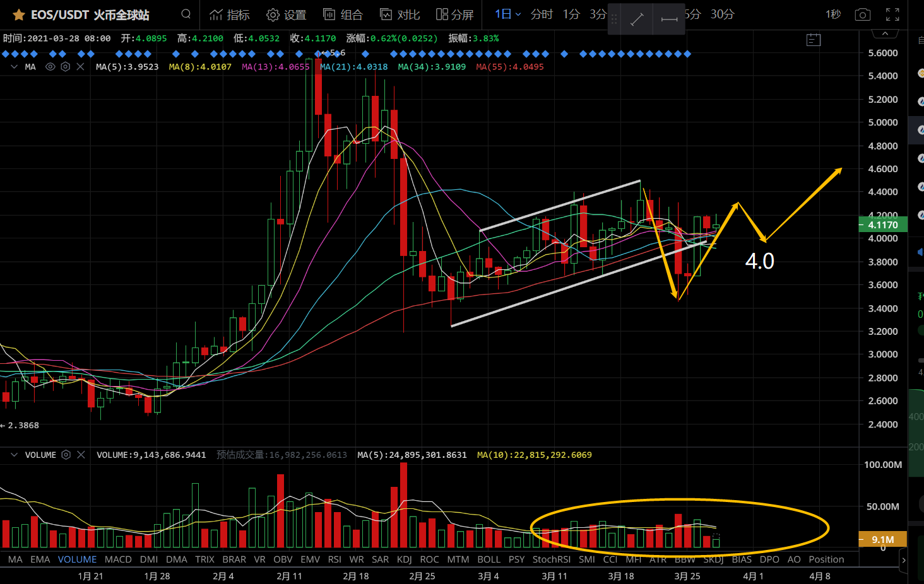Open the 设置 chart settings
This screenshot has width=924, height=584.
[x=287, y=15]
